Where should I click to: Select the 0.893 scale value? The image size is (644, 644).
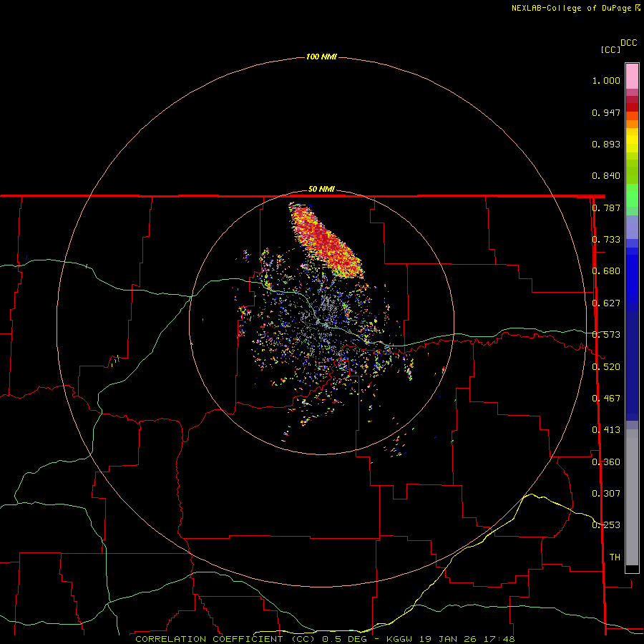606,144
